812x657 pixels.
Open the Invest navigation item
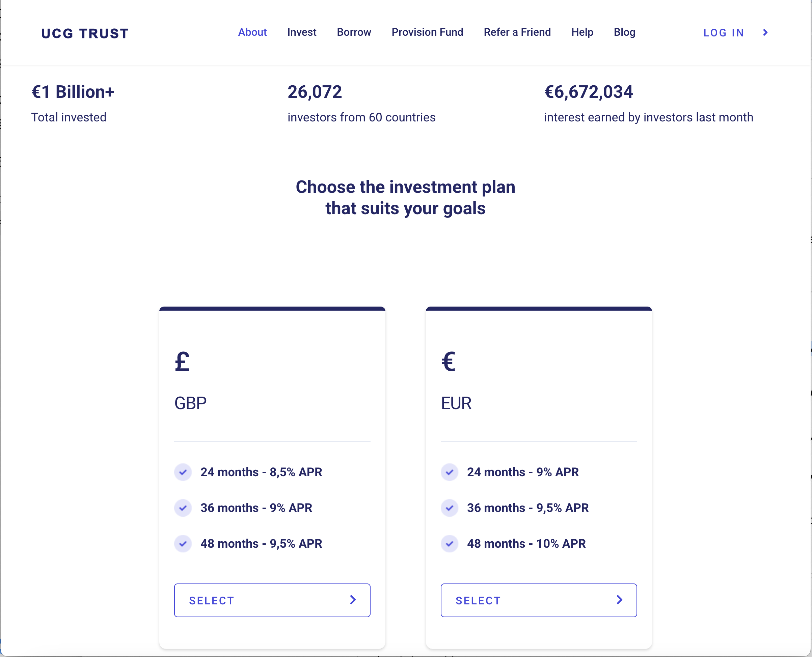pos(301,32)
